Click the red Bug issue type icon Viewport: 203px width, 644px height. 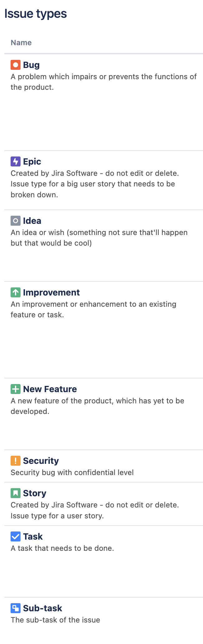(16, 65)
